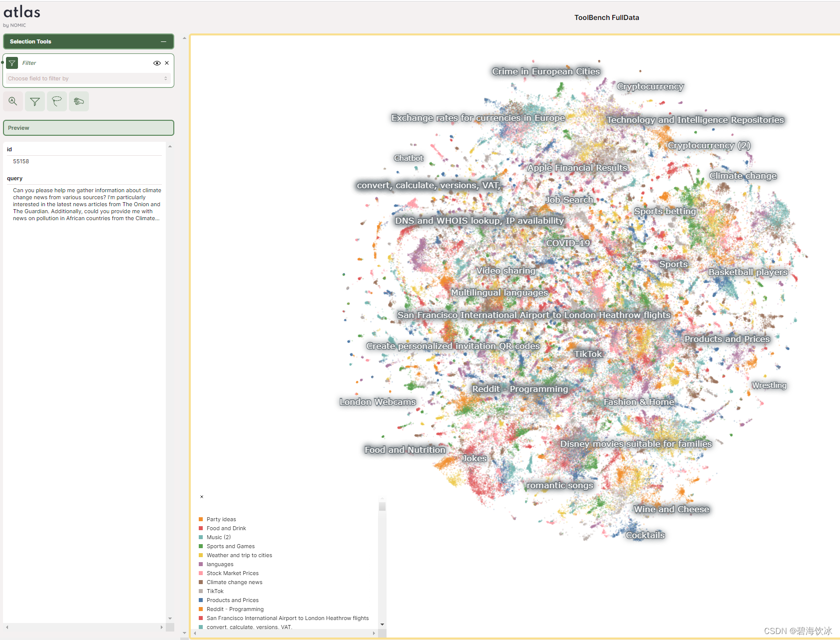
Task: Click 'Disney movies suitable for families' label
Action: [x=636, y=444]
